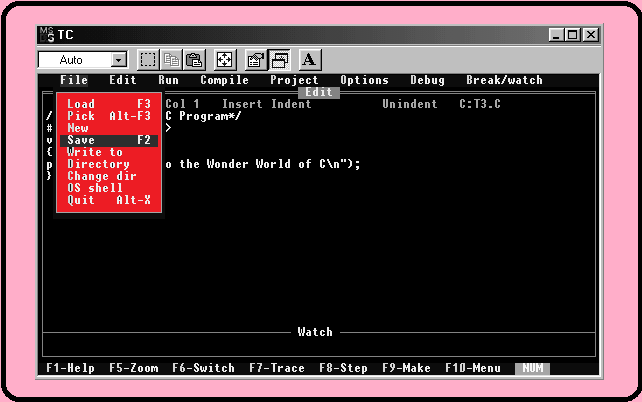642x402 pixels.
Task: Toggle Full screen with the arrows icon
Action: click(x=224, y=60)
